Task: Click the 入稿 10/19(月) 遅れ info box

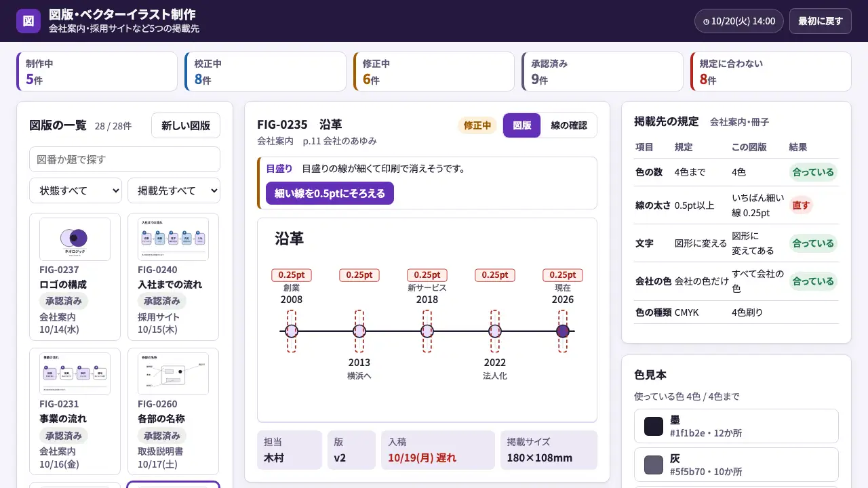Action: (438, 450)
